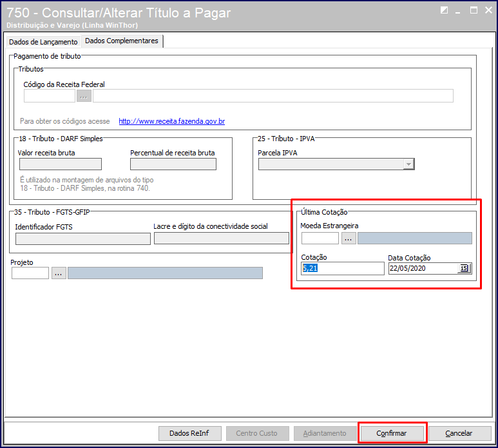Click the '18 - Tributo - DARF Simples' label
This screenshot has height=448, width=498.
61,139
